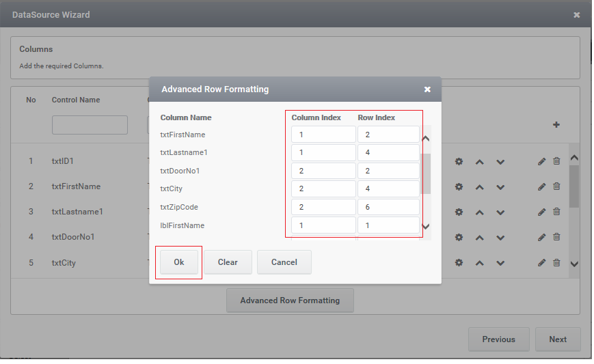Image resolution: width=594 pixels, height=364 pixels.
Task: Click the Column Index field for txtFirstName
Action: (323, 135)
